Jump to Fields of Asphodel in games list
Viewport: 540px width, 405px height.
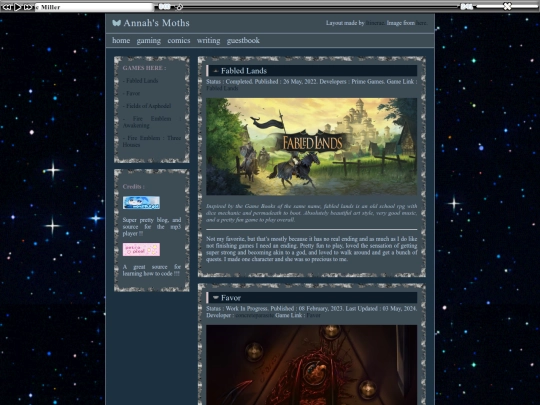[x=147, y=106]
